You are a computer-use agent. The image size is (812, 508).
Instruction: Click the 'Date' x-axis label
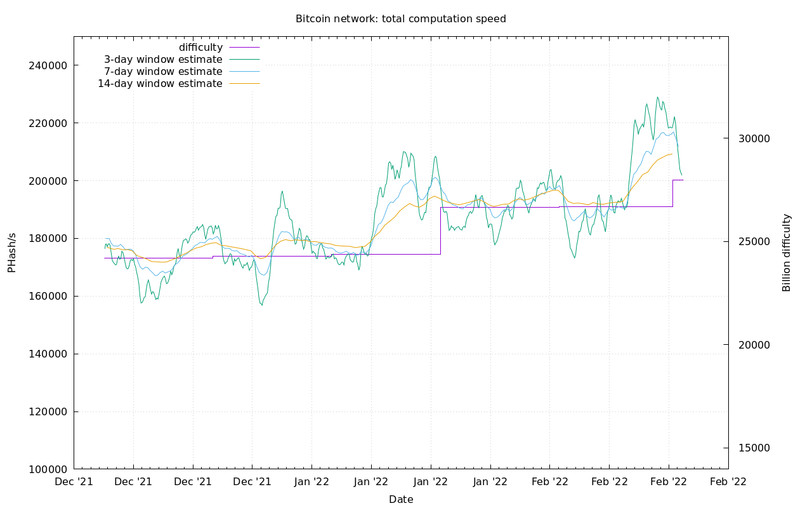401,500
